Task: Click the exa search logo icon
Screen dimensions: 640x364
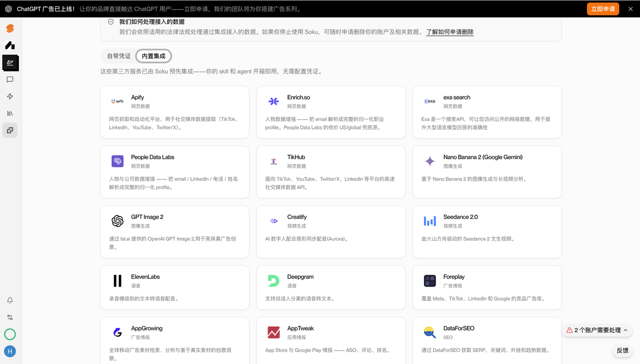Action: [x=429, y=101]
